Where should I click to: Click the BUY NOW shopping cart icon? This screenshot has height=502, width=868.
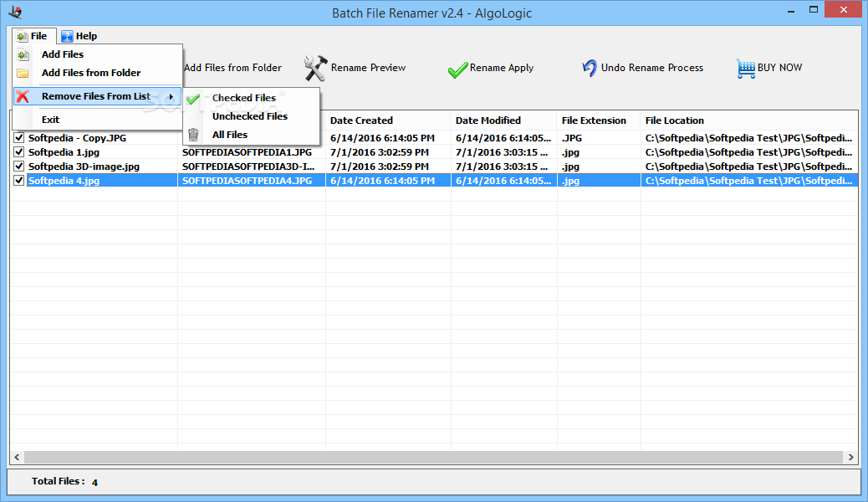pyautogui.click(x=746, y=69)
